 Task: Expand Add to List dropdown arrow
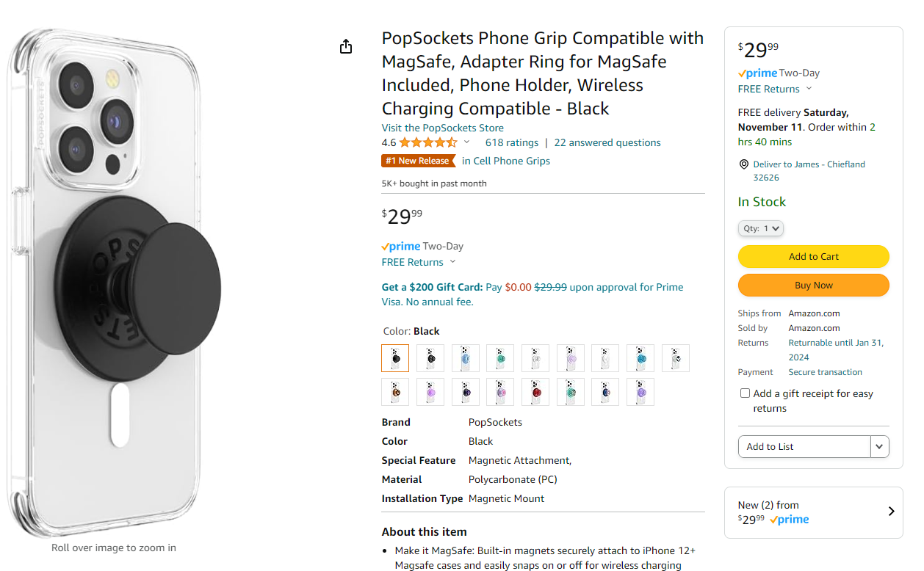click(880, 446)
